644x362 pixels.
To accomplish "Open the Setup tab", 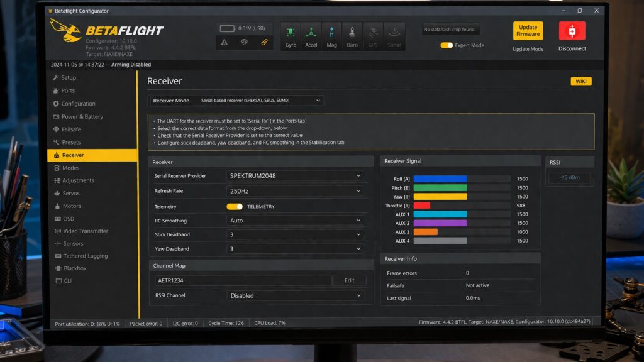I will (x=68, y=77).
